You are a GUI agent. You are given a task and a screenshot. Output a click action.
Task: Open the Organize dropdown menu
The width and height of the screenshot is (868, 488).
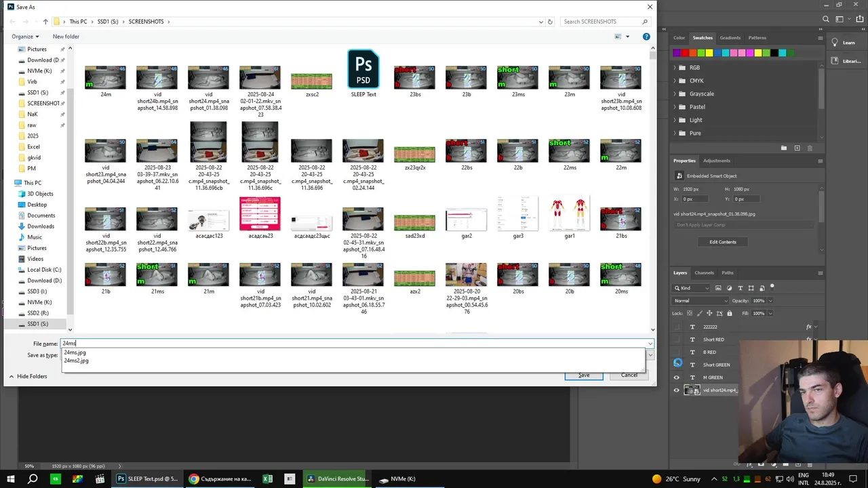click(x=25, y=37)
